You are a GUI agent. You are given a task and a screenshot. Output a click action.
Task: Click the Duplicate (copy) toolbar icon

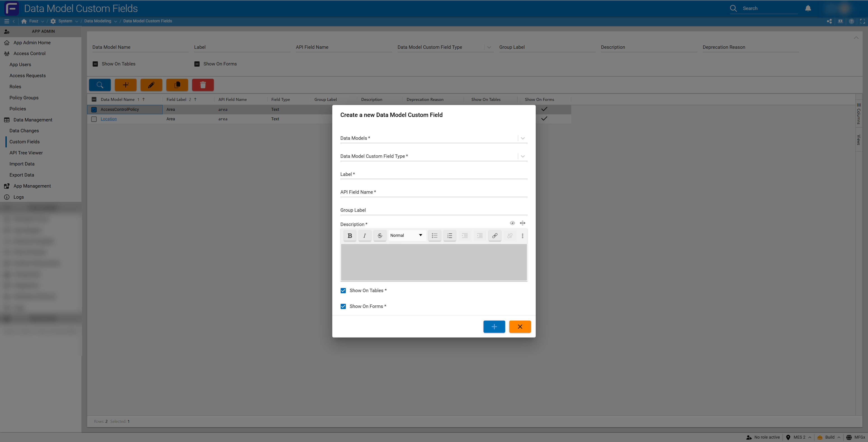pos(177,85)
